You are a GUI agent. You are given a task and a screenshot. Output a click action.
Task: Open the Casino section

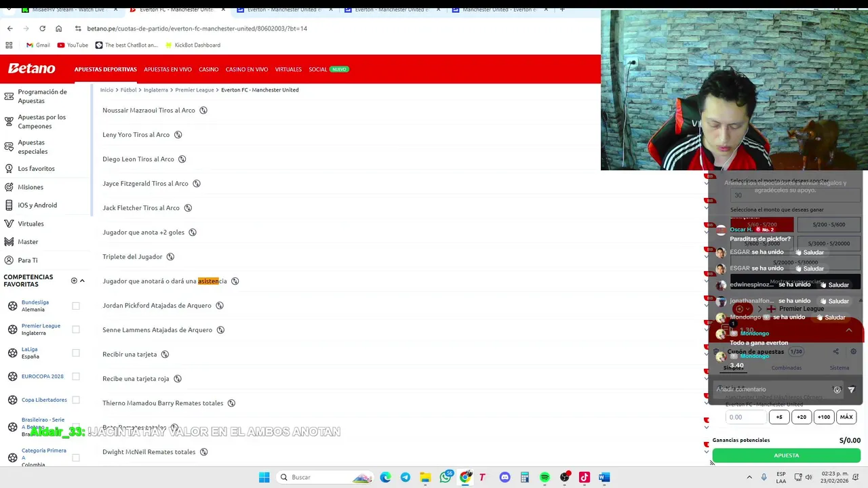click(x=208, y=69)
